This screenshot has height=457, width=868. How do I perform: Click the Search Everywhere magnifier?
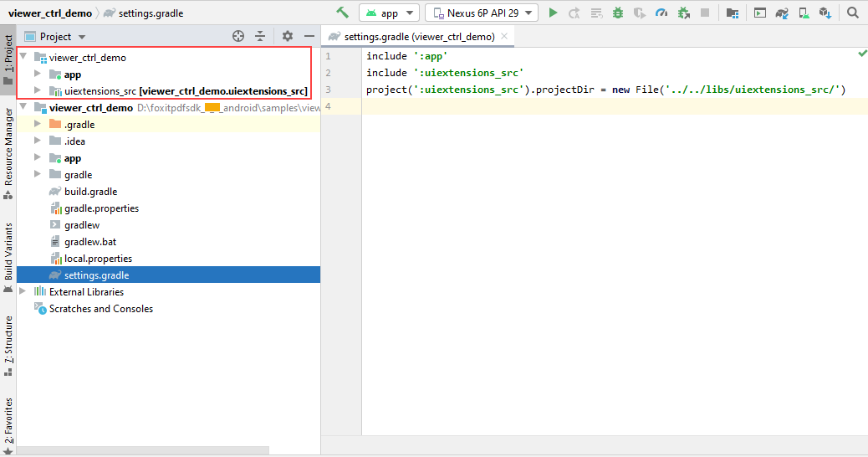(x=853, y=13)
